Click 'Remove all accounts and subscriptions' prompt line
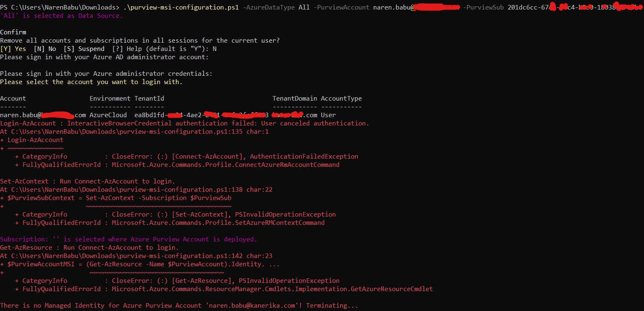 140,41
